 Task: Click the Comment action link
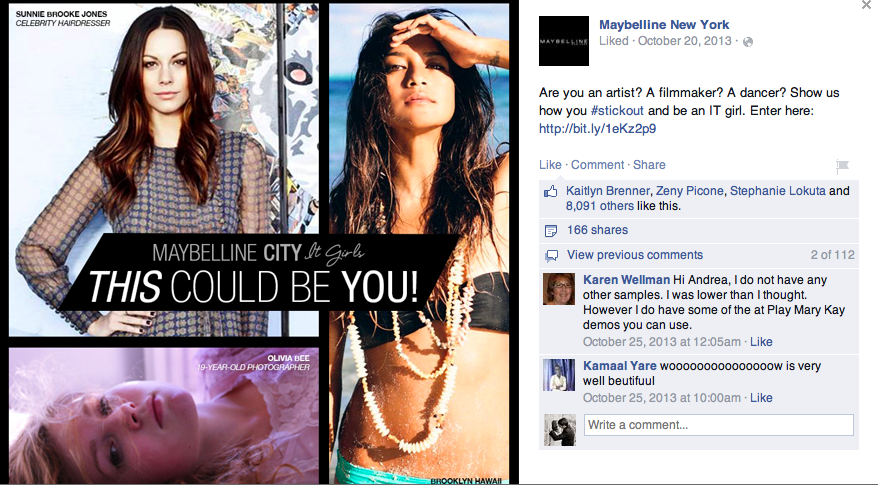coord(597,165)
